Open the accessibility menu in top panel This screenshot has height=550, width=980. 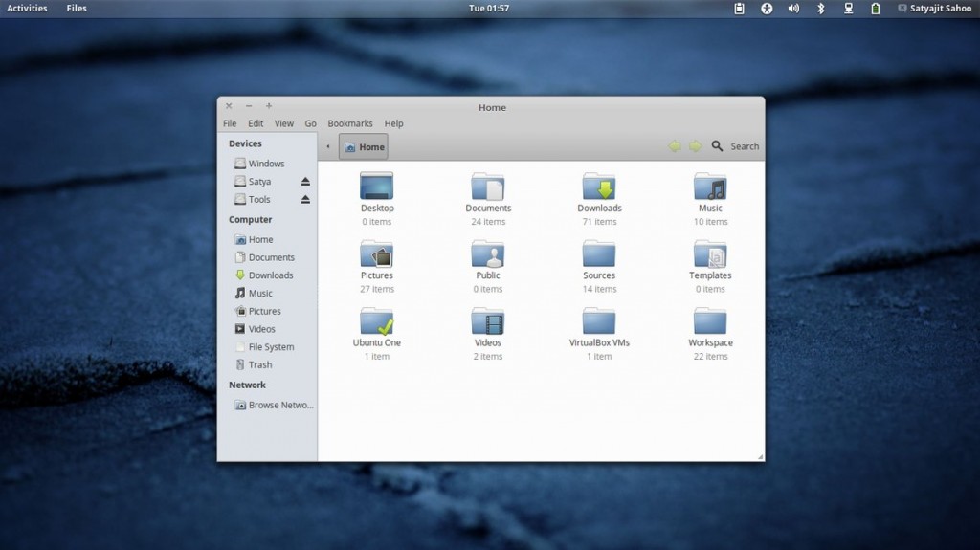coord(767,8)
